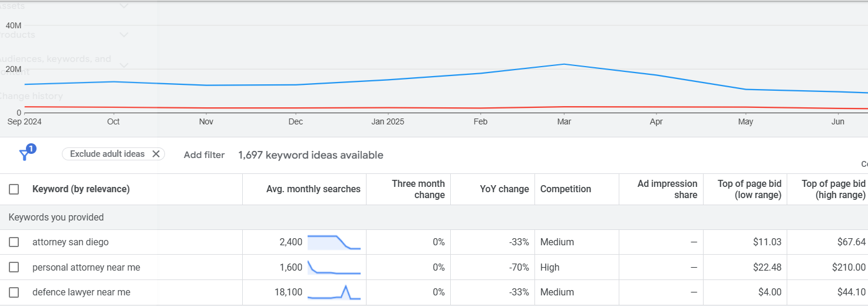Tick the defence lawyer near me checkbox
868x306 pixels.
[14, 292]
